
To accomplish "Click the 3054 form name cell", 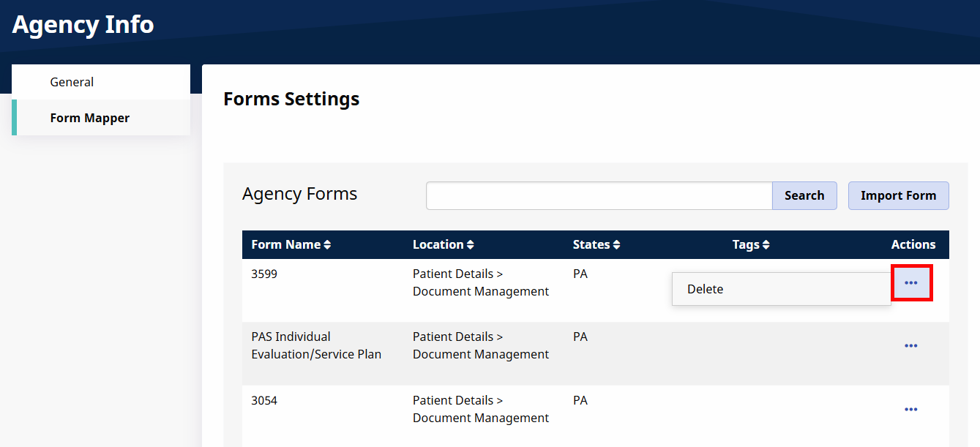I will pyautogui.click(x=264, y=400).
